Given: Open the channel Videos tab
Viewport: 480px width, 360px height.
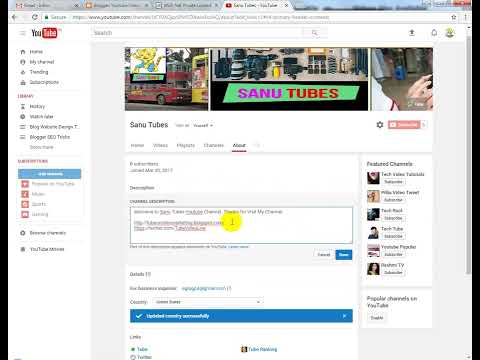Looking at the screenshot, I should (x=160, y=145).
